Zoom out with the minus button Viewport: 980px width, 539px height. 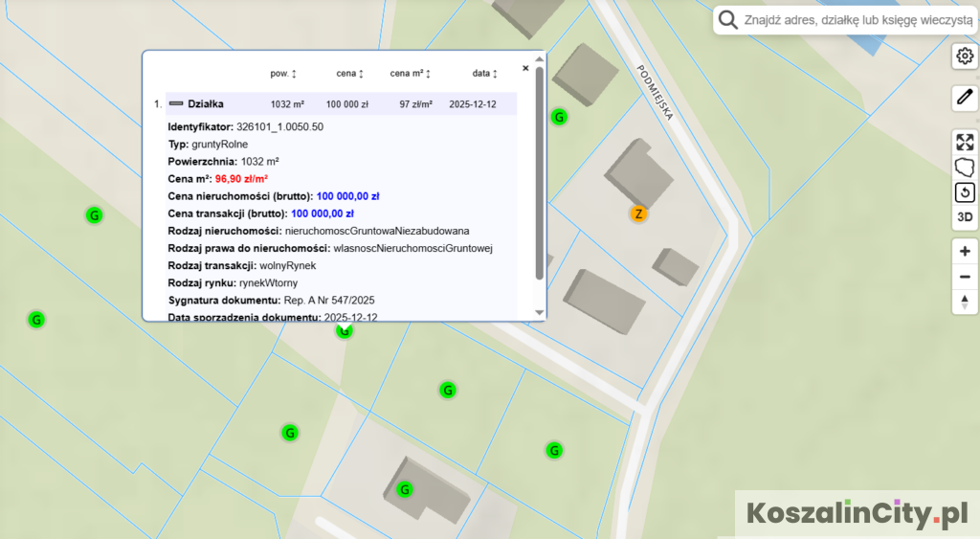tap(965, 277)
